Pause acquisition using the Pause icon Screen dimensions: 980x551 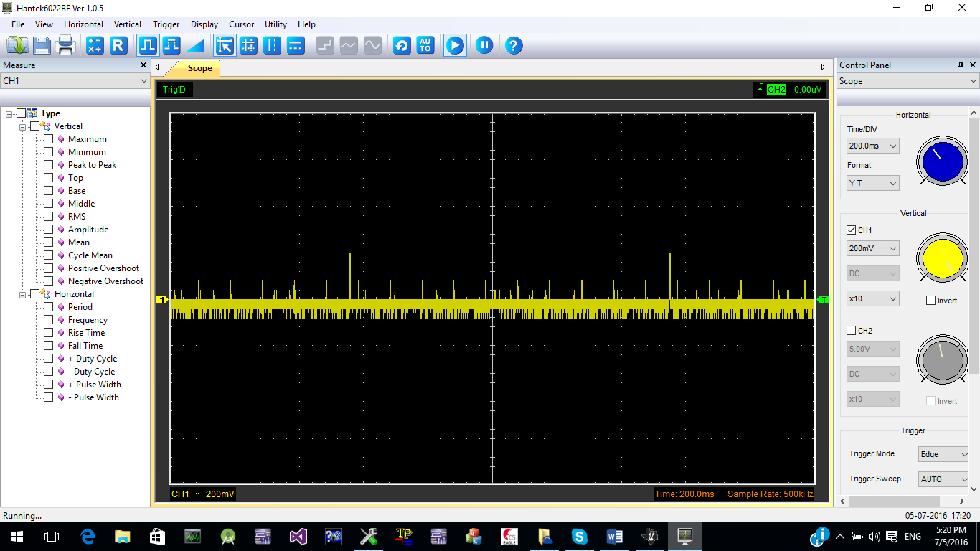pyautogui.click(x=484, y=45)
